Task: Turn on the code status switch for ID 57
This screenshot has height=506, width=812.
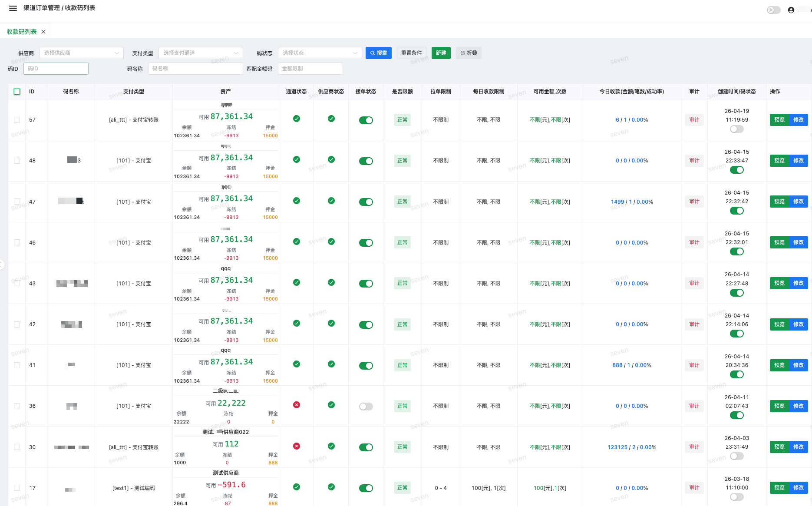Action: pyautogui.click(x=737, y=129)
